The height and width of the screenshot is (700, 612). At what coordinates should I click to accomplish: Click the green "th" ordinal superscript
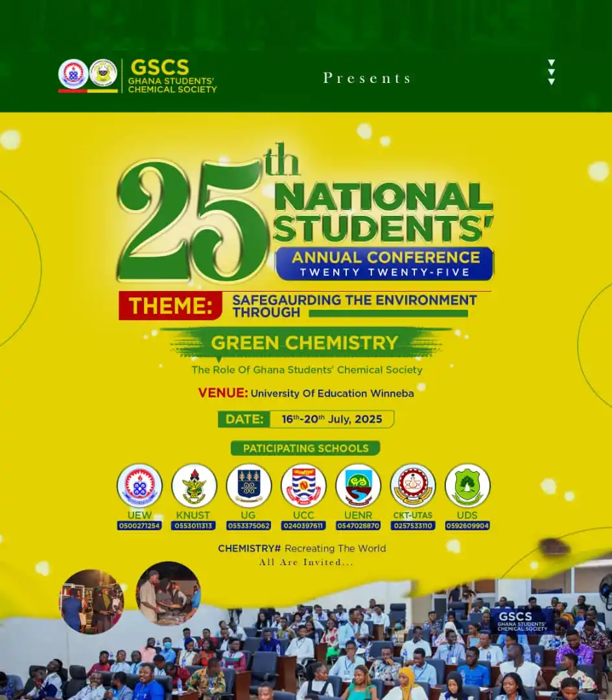point(282,160)
